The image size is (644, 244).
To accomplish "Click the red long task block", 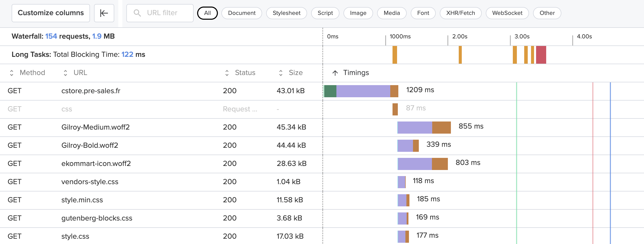I will tap(541, 55).
